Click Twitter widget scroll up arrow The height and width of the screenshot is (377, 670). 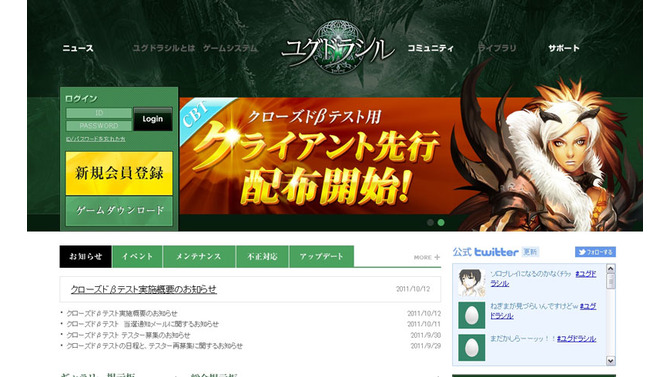(x=611, y=269)
